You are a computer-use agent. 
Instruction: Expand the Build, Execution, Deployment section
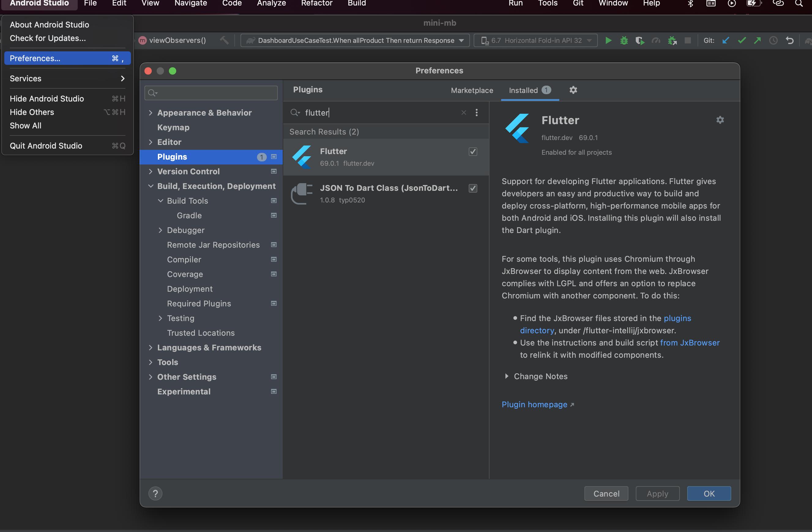[150, 186]
